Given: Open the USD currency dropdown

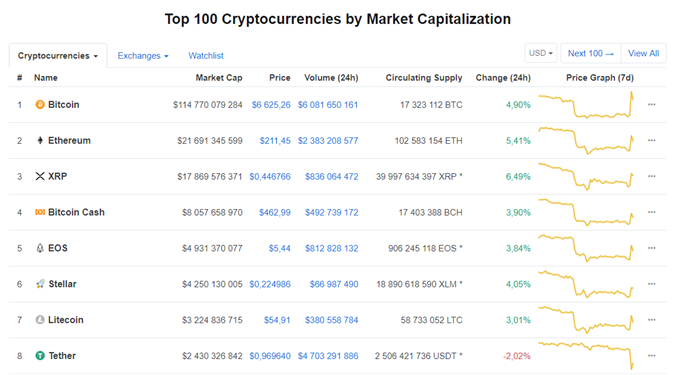Looking at the screenshot, I should coord(540,53).
